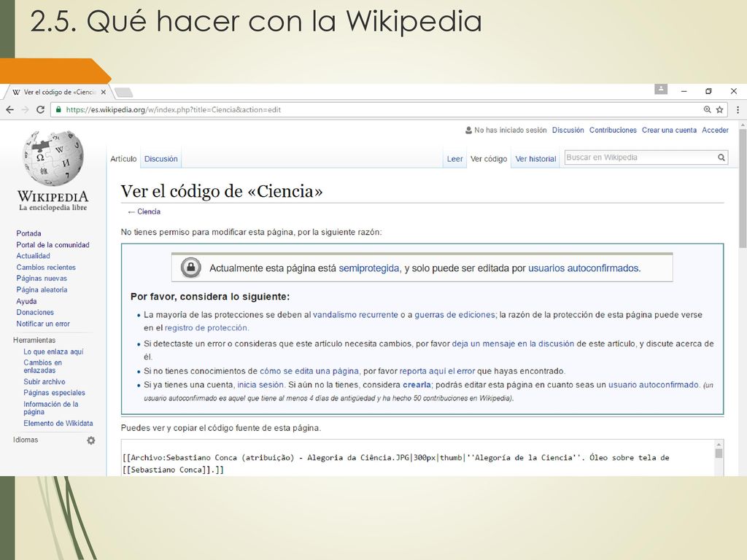The image size is (747, 560).
Task: Click Crear una cuenta link
Action: click(669, 130)
